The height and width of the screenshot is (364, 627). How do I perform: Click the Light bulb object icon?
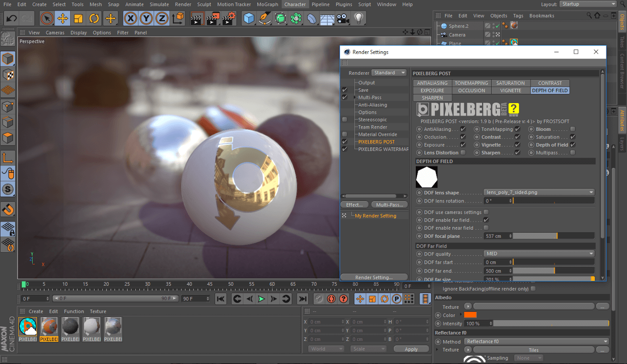click(x=358, y=19)
